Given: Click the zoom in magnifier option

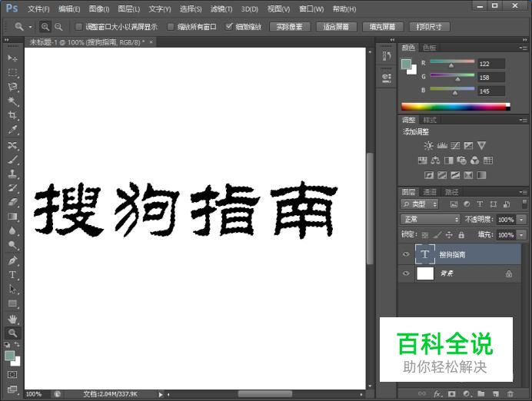Looking at the screenshot, I should [45, 27].
